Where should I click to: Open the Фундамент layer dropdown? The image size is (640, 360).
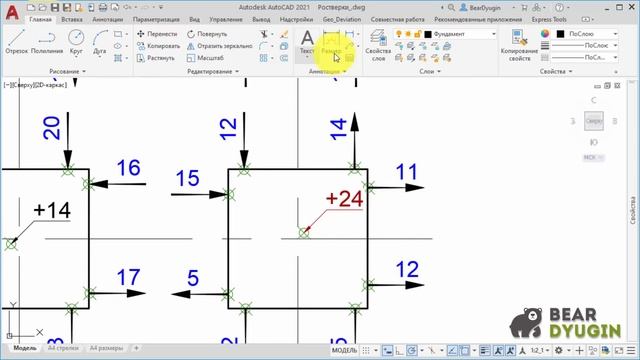click(493, 34)
